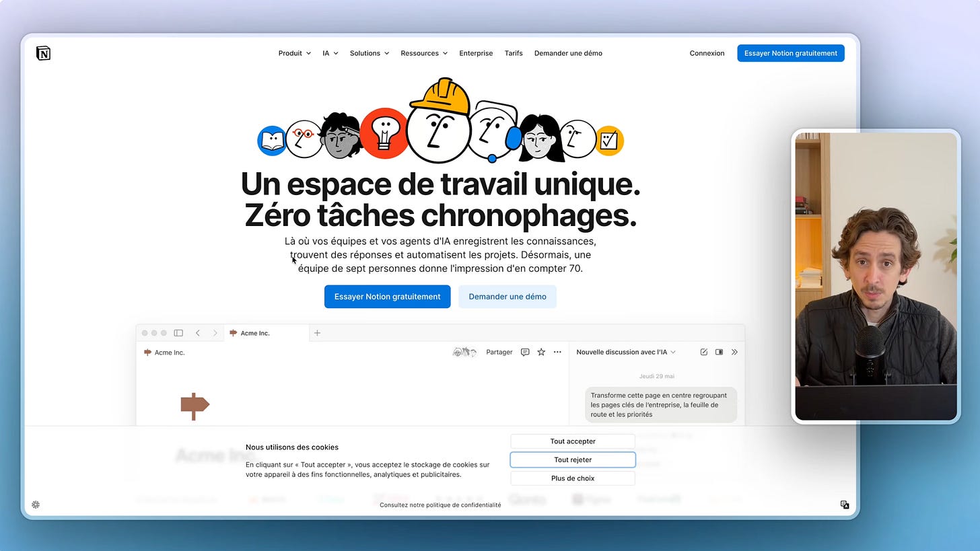Click the yellow checkbox face illustration
Screen dimensions: 980x551
(x=609, y=141)
